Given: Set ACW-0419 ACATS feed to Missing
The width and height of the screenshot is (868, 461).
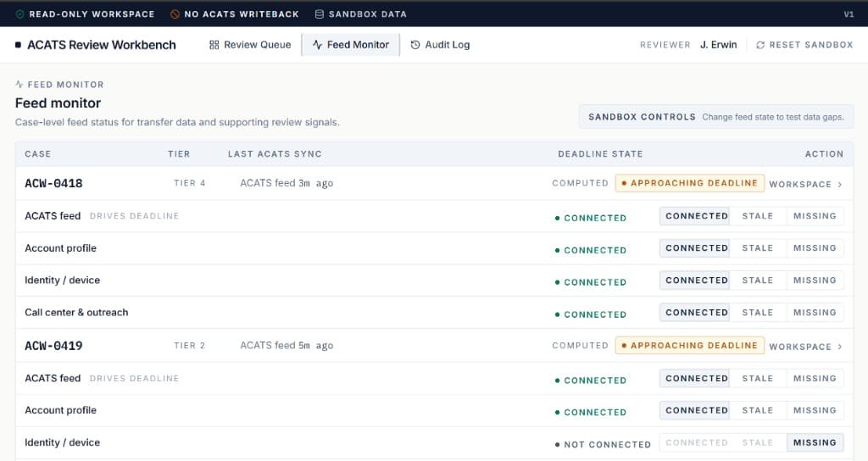Looking at the screenshot, I should click(815, 378).
